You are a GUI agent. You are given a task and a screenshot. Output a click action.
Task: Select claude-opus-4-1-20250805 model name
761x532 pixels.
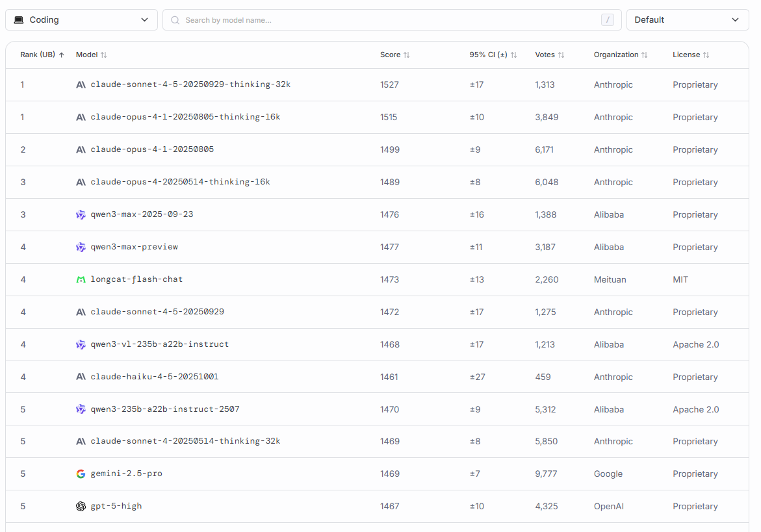pos(152,149)
